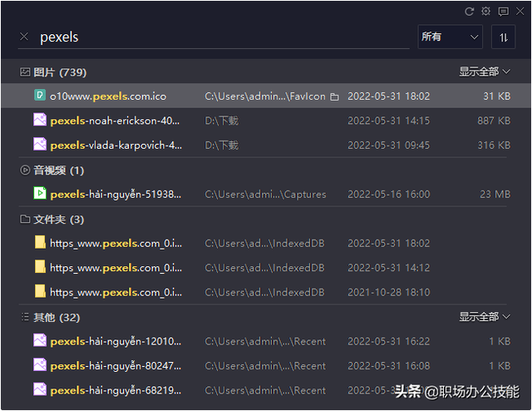
Task: Select file o10www.pexels.com.ico
Action: click(x=266, y=97)
